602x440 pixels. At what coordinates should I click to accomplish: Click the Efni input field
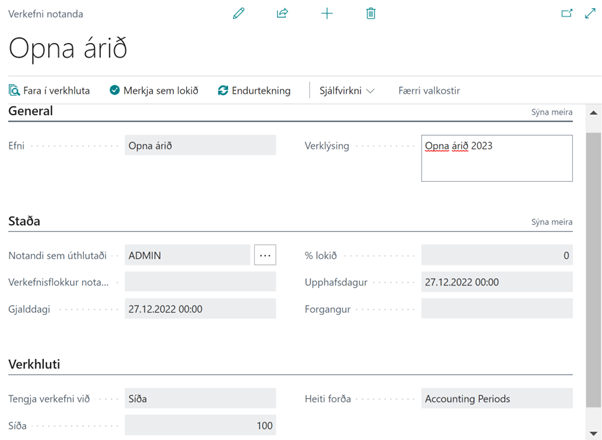(200, 146)
